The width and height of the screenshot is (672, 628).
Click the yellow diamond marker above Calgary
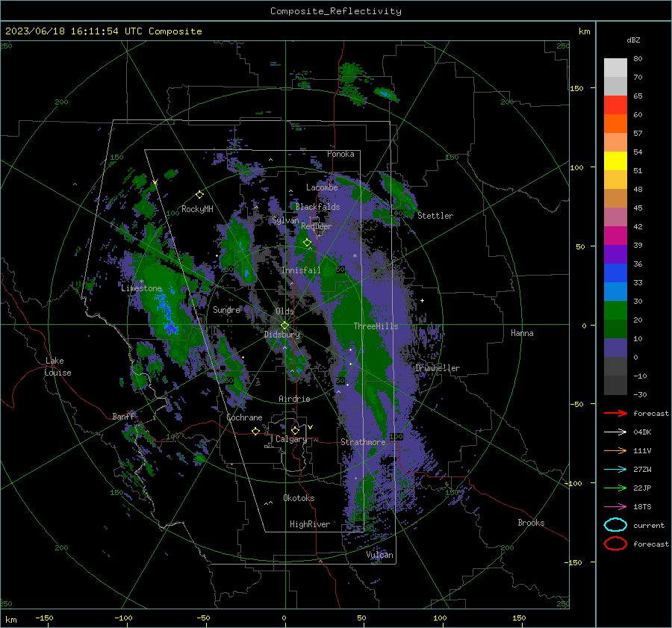295,430
